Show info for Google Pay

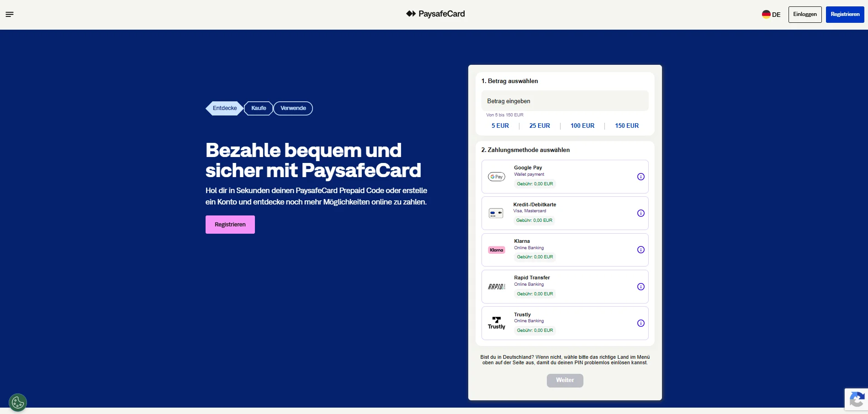(x=641, y=177)
